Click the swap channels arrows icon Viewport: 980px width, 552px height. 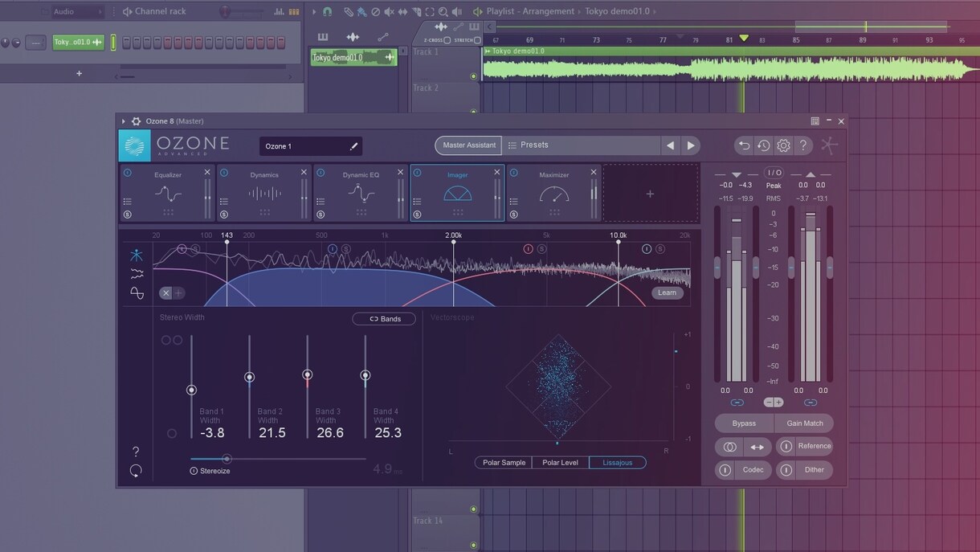(x=757, y=447)
